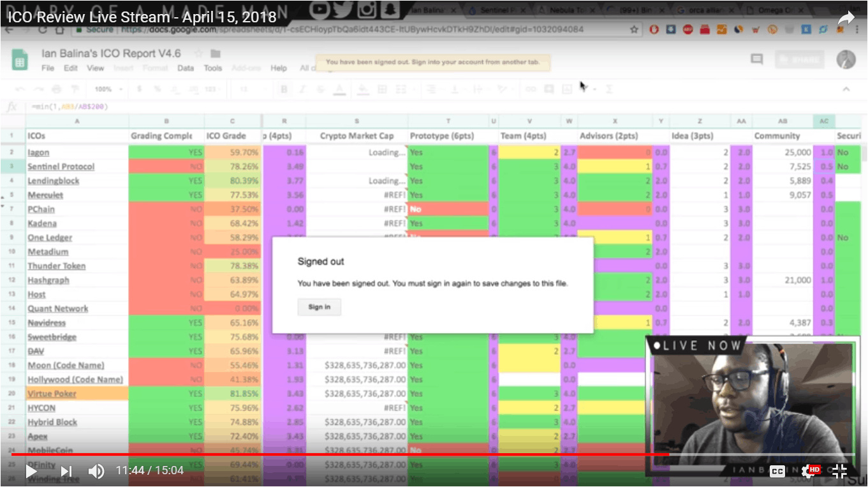
Task: Open the Sentinel Protocol link
Action: pyautogui.click(x=61, y=167)
